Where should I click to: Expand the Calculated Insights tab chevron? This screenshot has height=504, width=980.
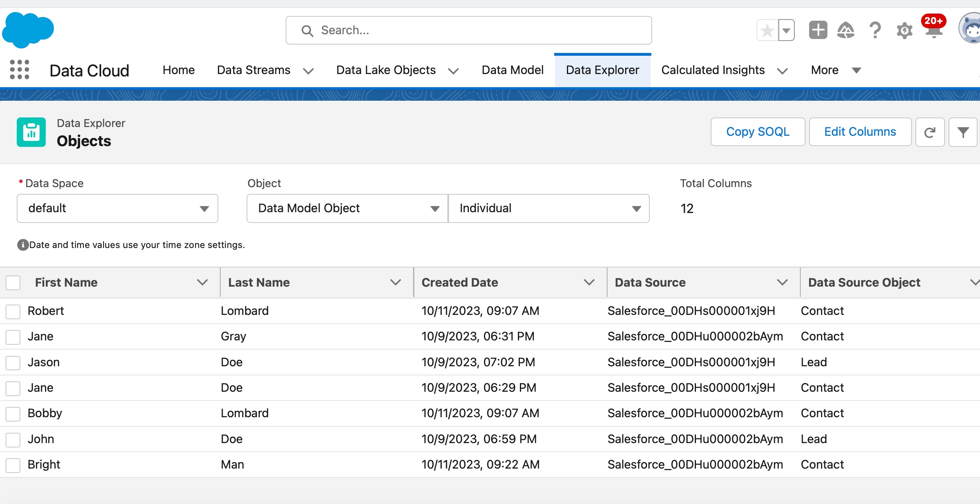point(782,71)
